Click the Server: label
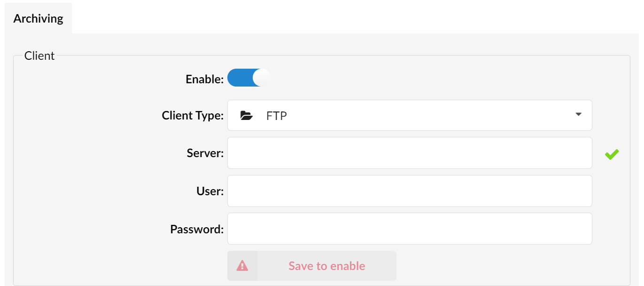 [205, 153]
